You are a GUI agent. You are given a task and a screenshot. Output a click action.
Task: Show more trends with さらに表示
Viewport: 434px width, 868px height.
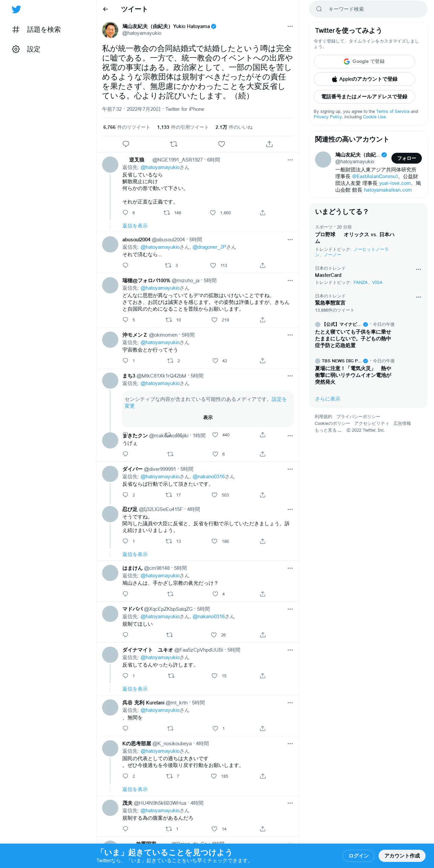(x=328, y=399)
